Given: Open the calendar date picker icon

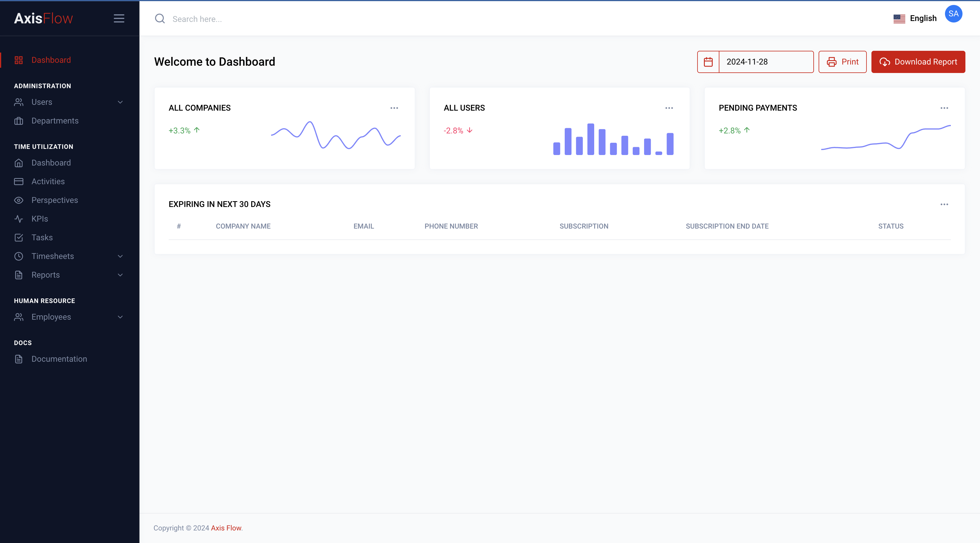Looking at the screenshot, I should click(708, 62).
